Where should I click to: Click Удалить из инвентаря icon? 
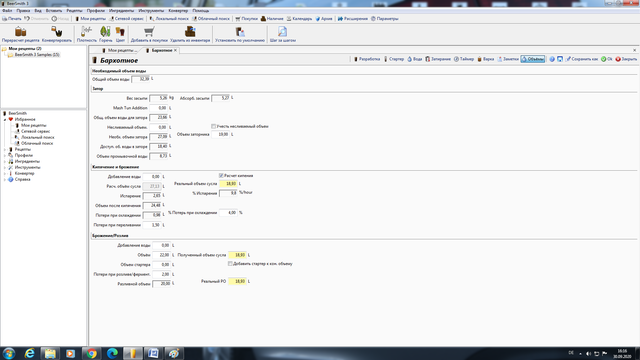190,34
